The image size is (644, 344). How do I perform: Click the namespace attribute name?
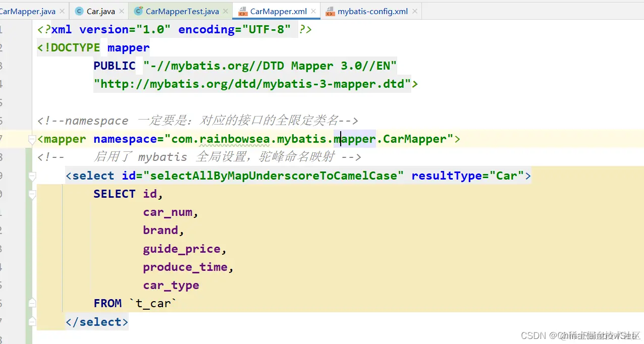click(x=125, y=139)
